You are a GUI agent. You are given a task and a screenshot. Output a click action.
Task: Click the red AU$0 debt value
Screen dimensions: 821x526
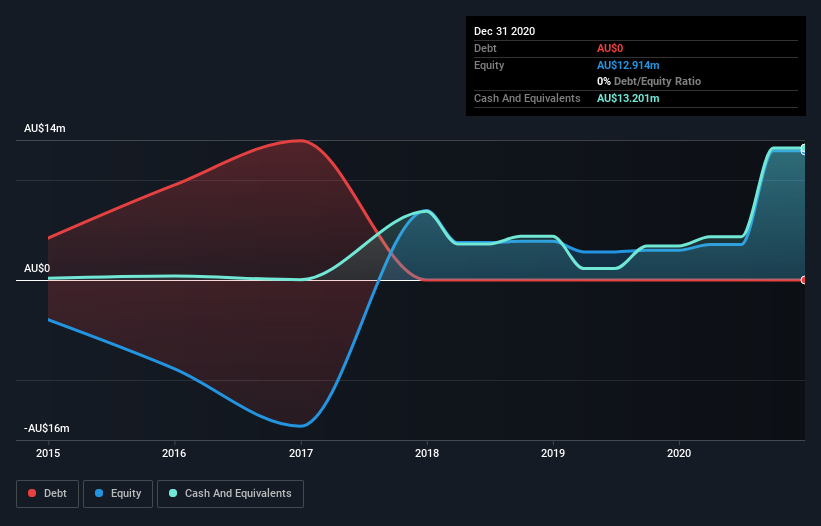click(610, 48)
